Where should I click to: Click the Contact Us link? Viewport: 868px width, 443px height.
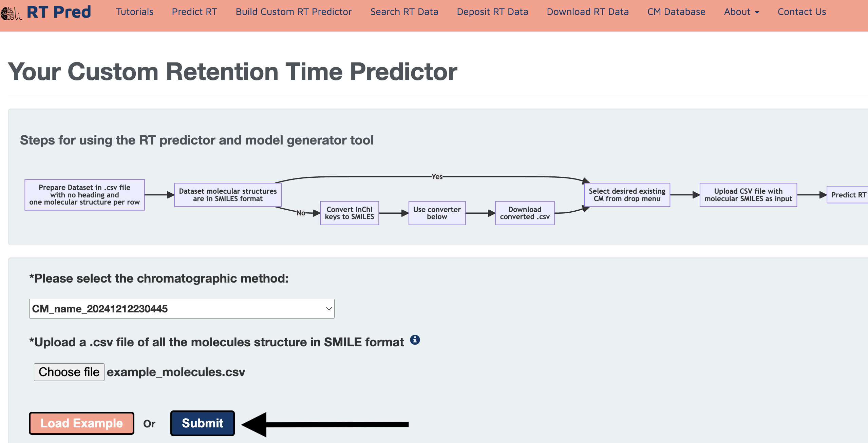801,12
